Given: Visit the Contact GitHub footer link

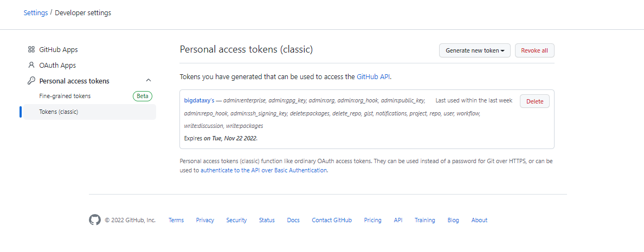Looking at the screenshot, I should [332, 221].
